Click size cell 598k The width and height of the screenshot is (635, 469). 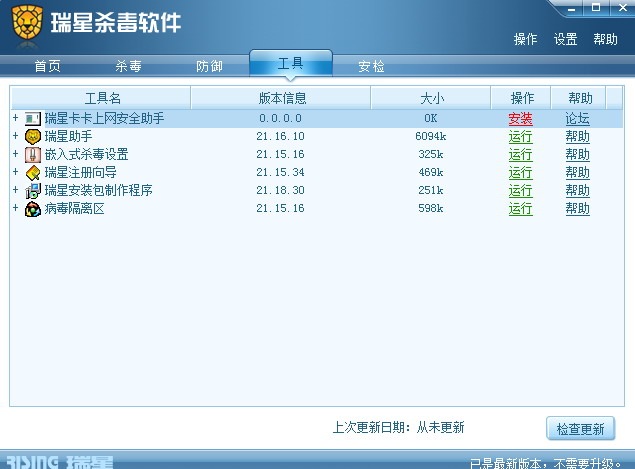pyautogui.click(x=430, y=209)
